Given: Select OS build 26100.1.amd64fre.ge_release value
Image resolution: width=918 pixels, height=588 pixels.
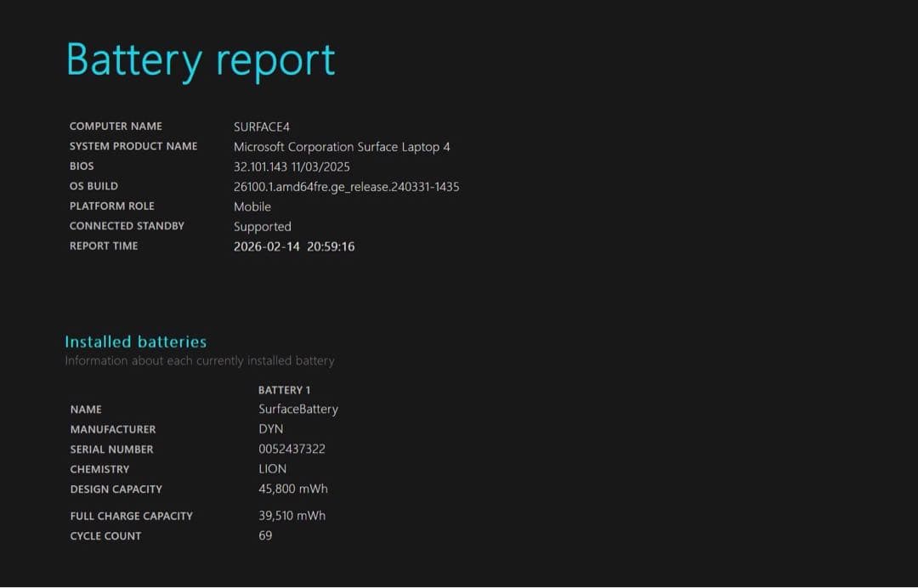Looking at the screenshot, I should pos(347,187).
